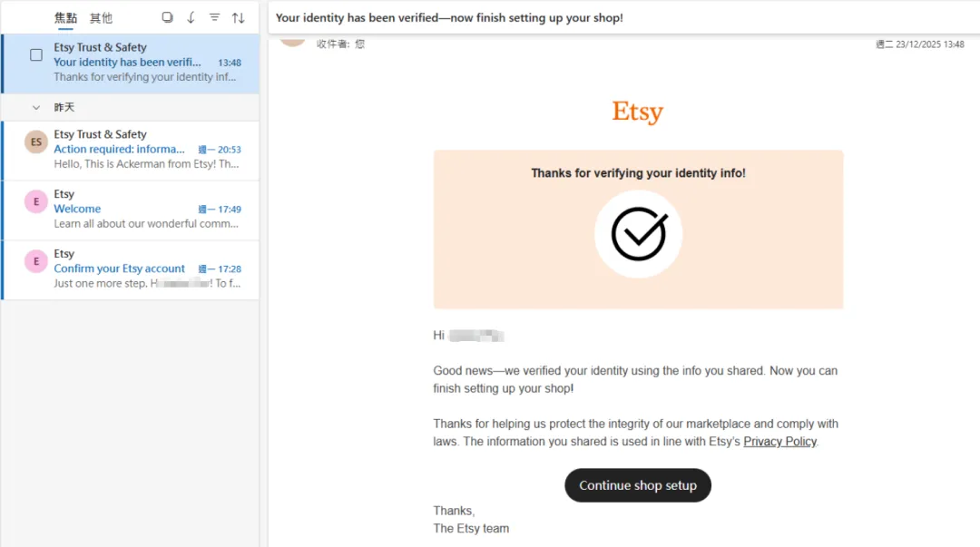Screen dimensions: 980x547
Task: Open the Privacy Policy link
Action: click(x=779, y=442)
